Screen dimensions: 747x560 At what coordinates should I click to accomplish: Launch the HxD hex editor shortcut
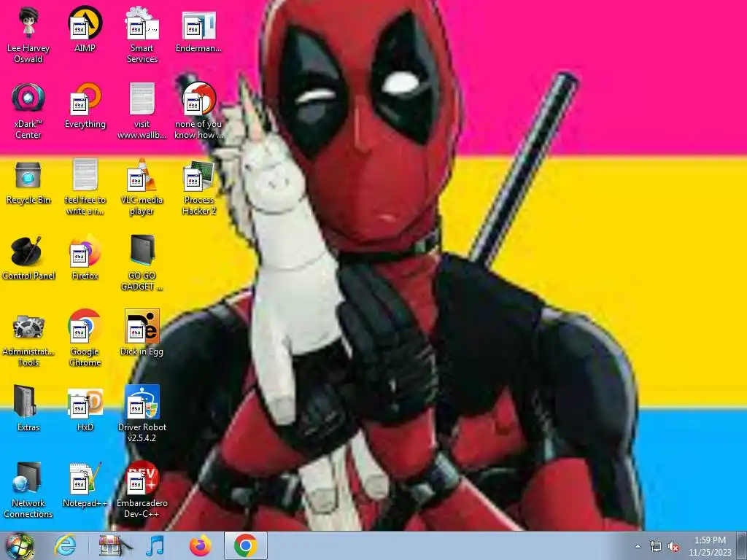(x=85, y=408)
